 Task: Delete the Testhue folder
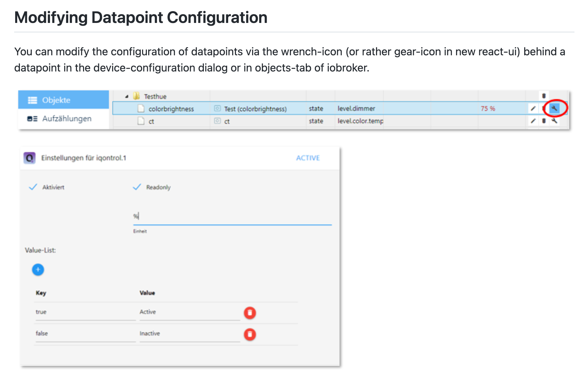544,96
